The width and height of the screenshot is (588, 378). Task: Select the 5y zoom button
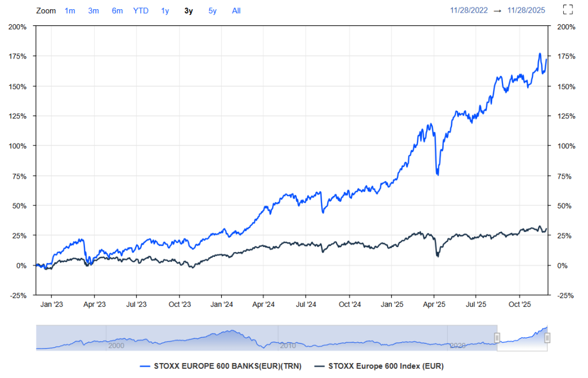pyautogui.click(x=211, y=10)
